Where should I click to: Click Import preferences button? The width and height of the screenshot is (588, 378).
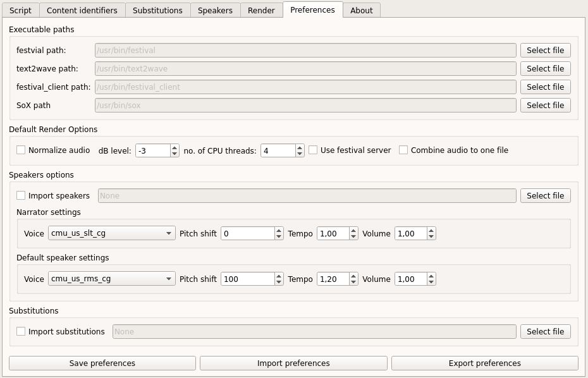tap(293, 363)
